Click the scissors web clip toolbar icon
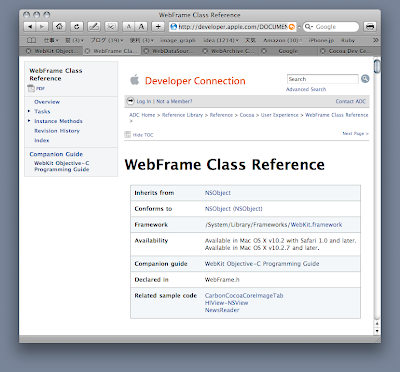Viewport: 400px width, 372px height. (x=111, y=27)
